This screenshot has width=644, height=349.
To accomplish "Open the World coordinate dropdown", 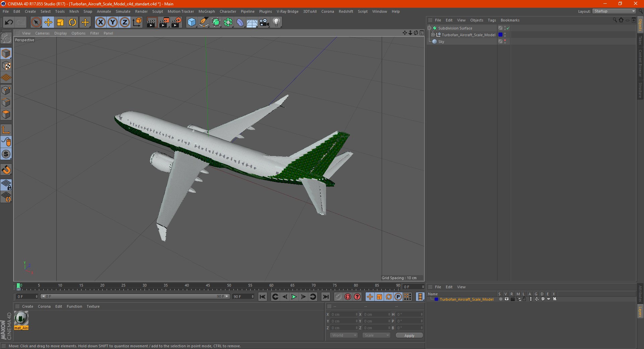I will click(344, 335).
